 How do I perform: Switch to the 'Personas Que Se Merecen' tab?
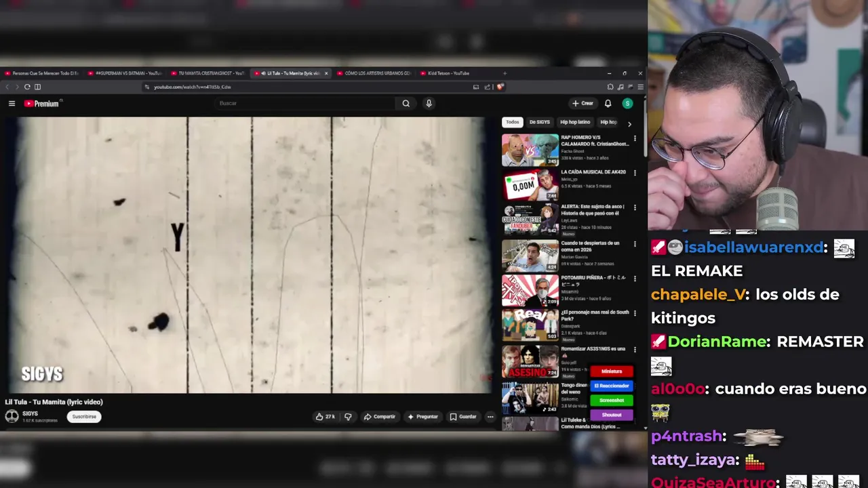[x=41, y=73]
